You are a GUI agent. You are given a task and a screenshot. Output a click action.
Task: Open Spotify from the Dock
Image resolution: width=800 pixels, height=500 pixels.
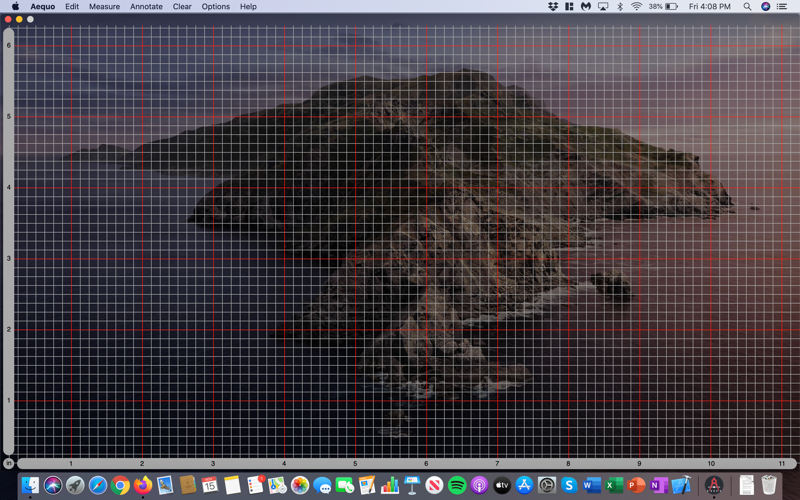pyautogui.click(x=457, y=486)
